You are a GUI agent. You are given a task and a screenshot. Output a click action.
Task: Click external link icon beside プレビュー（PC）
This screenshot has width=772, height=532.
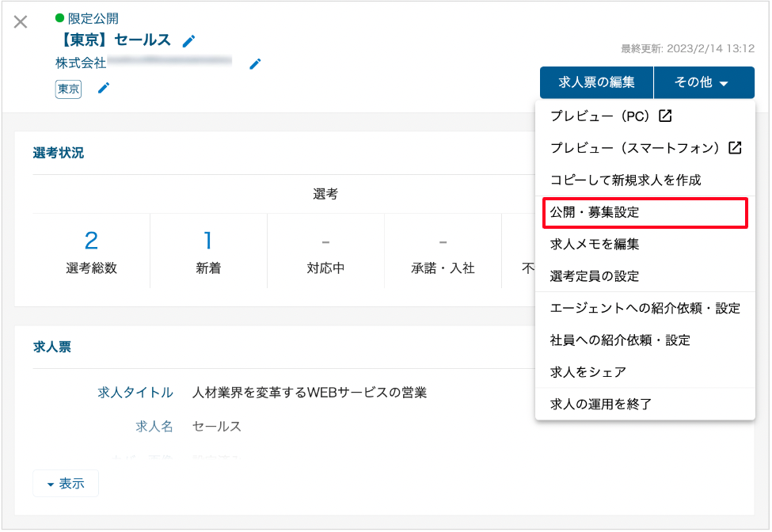click(x=665, y=116)
